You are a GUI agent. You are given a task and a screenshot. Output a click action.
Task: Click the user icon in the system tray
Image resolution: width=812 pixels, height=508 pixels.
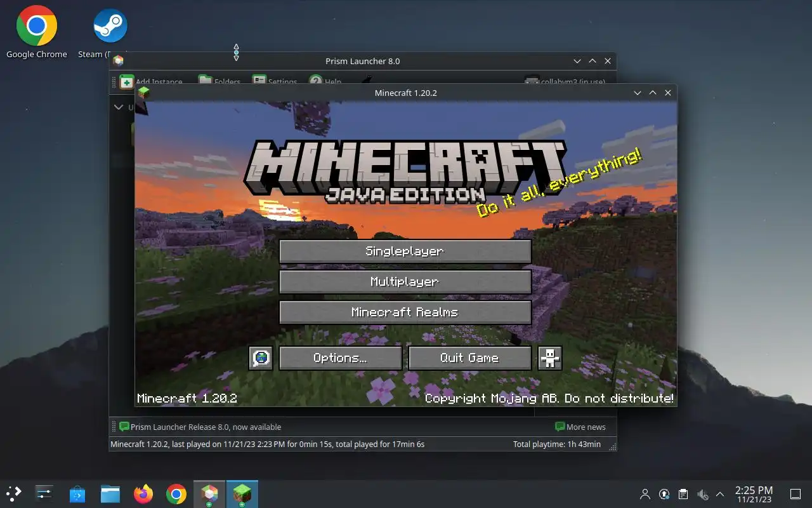click(645, 494)
